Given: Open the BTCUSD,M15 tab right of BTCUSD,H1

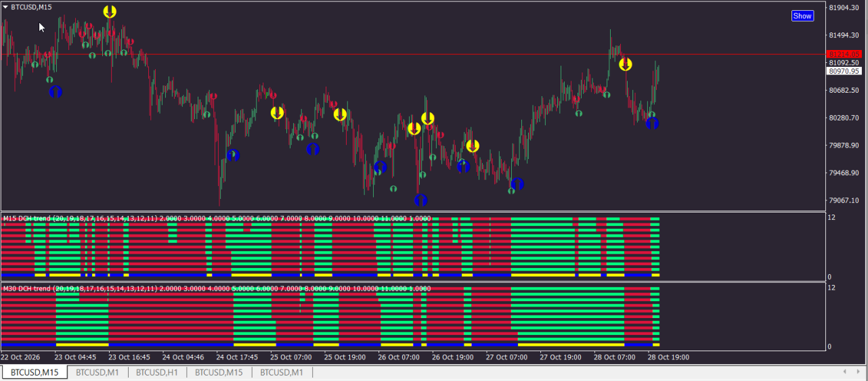Looking at the screenshot, I should coord(219,372).
